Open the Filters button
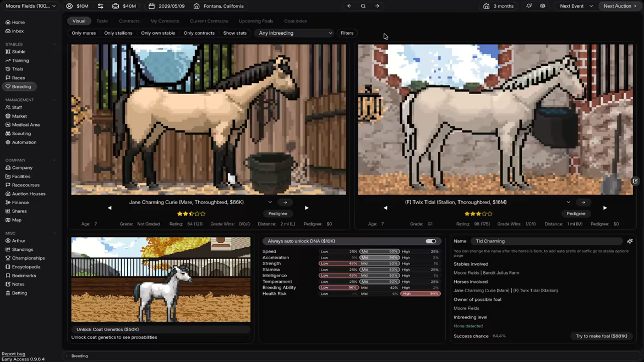 tap(347, 33)
